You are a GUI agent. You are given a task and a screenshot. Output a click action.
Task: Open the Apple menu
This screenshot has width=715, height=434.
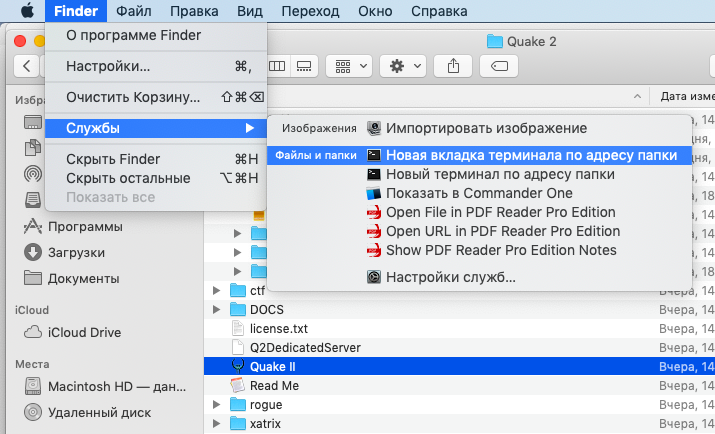coord(27,10)
